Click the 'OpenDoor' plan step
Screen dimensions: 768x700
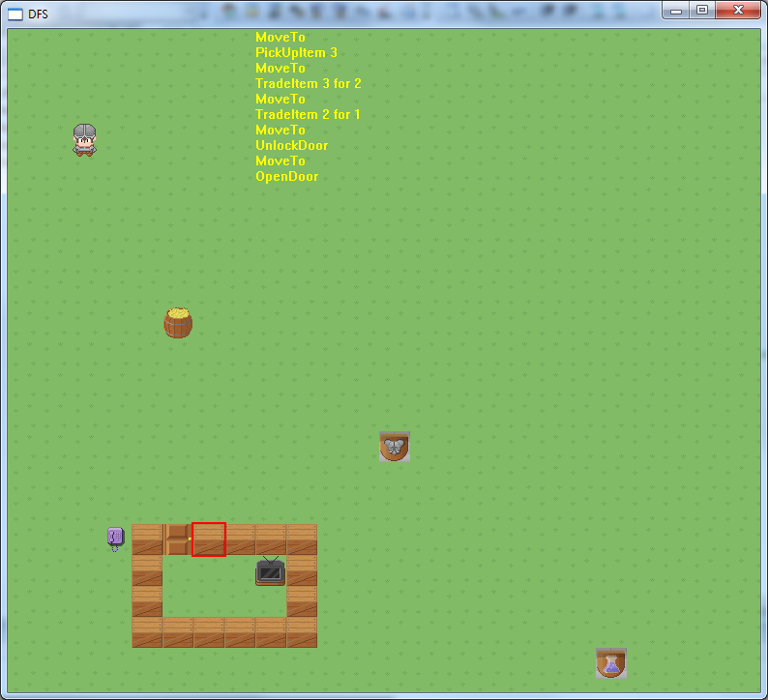click(286, 176)
